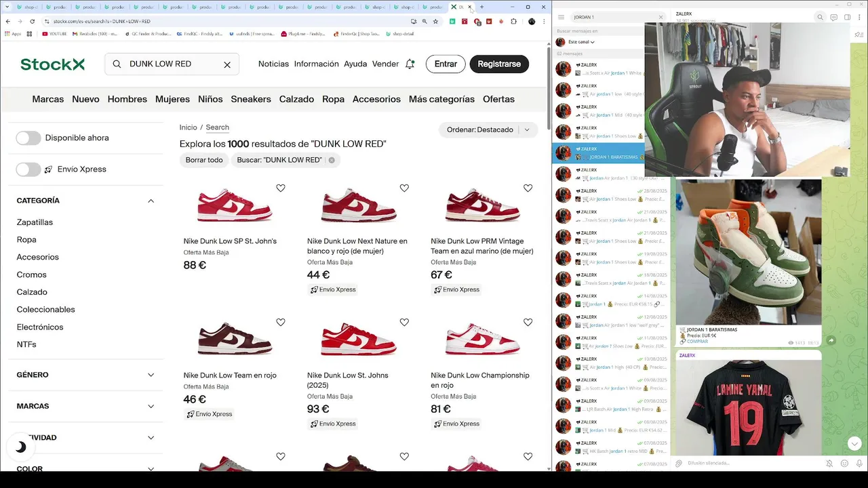The width and height of the screenshot is (868, 488).
Task: Expand the GÉNERO filter section
Action: click(151, 375)
